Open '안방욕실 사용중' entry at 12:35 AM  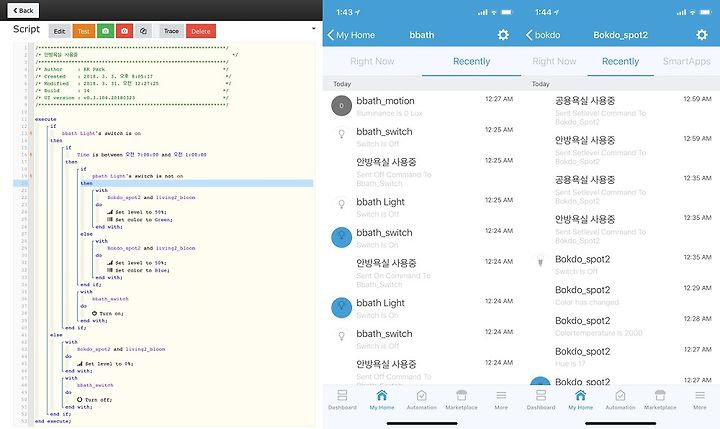621,229
